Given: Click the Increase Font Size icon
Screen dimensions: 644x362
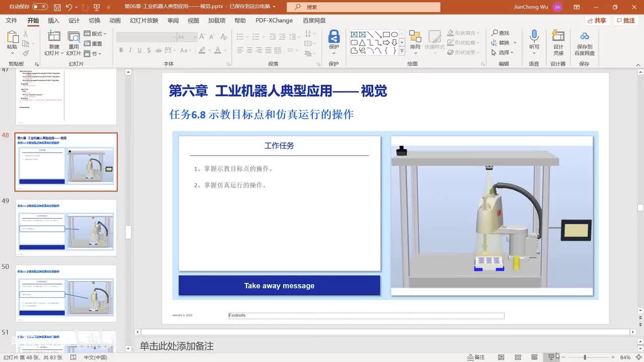Looking at the screenshot, I should click(x=202, y=37).
